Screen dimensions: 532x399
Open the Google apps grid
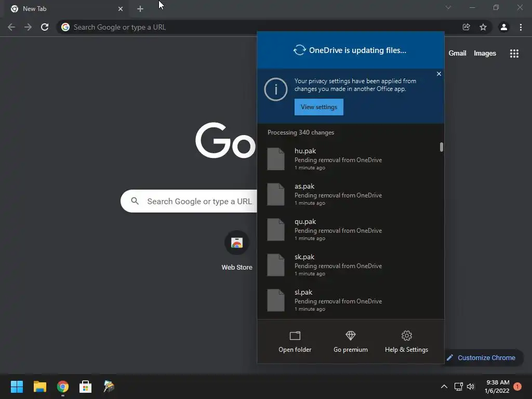point(514,54)
